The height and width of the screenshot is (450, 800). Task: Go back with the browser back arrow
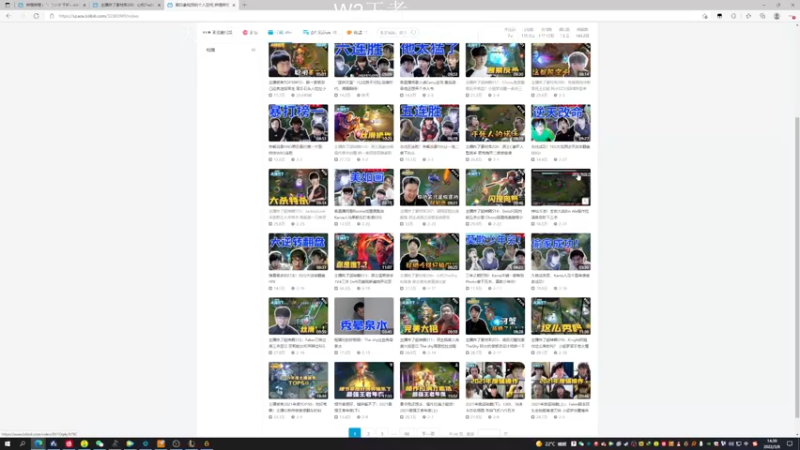pos(9,16)
